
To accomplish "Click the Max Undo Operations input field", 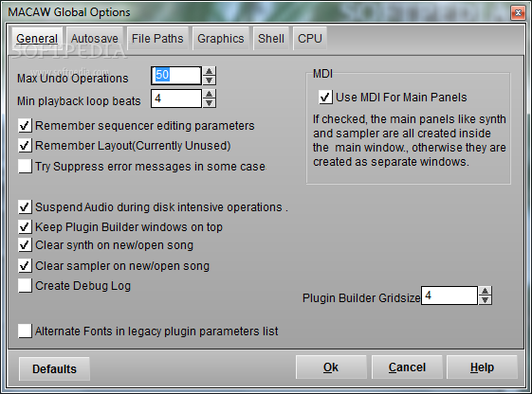I will point(176,76).
